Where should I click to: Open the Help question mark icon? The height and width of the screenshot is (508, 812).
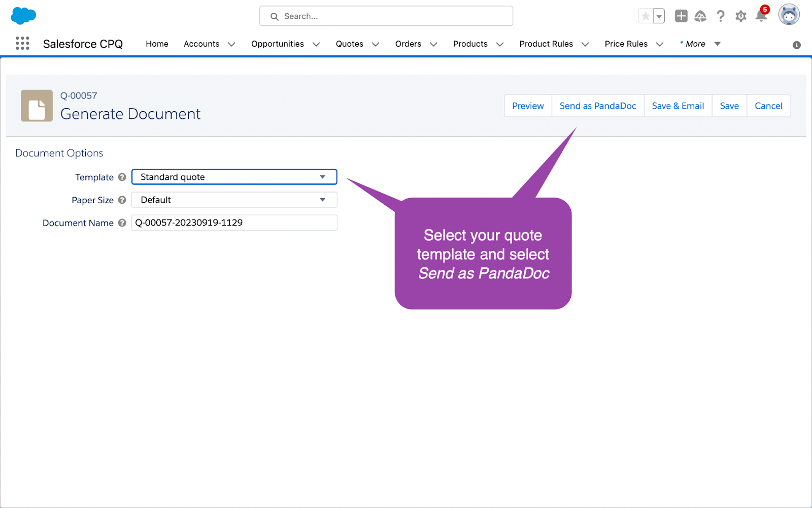pyautogui.click(x=721, y=16)
